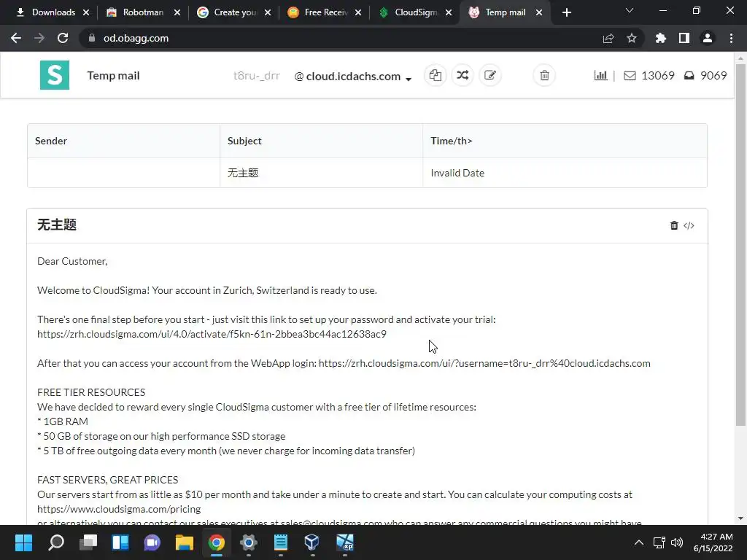This screenshot has width=747, height=560.
Task: Open a new browser tab
Action: tap(566, 12)
